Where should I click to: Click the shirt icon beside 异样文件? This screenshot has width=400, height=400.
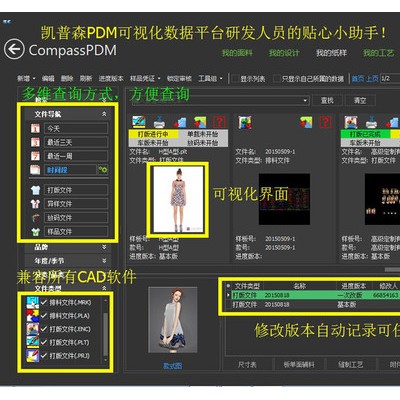[35, 204]
